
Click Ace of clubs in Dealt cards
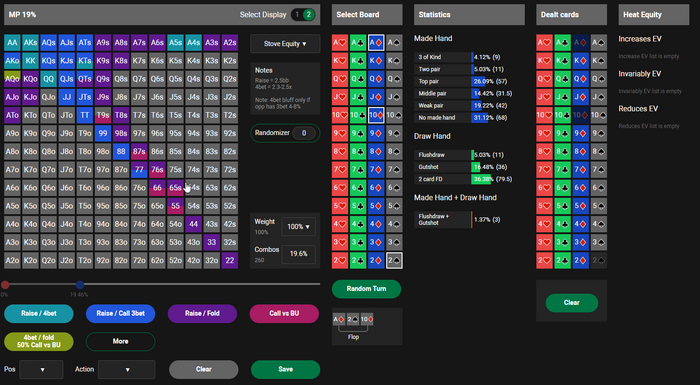click(562, 42)
